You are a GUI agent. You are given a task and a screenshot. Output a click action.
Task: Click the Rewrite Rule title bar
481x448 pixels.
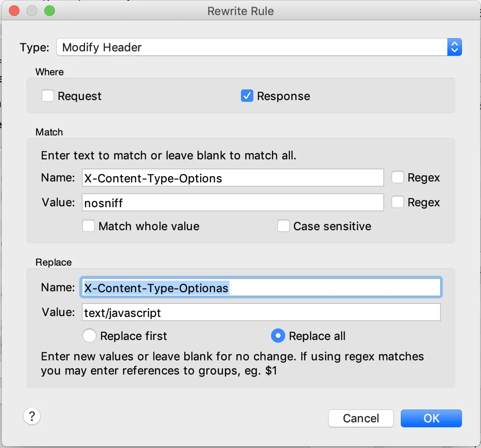pos(240,11)
